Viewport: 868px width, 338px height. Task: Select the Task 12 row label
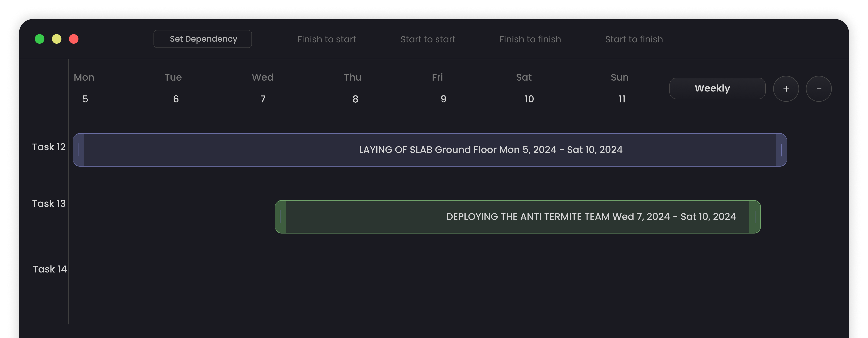tap(49, 147)
